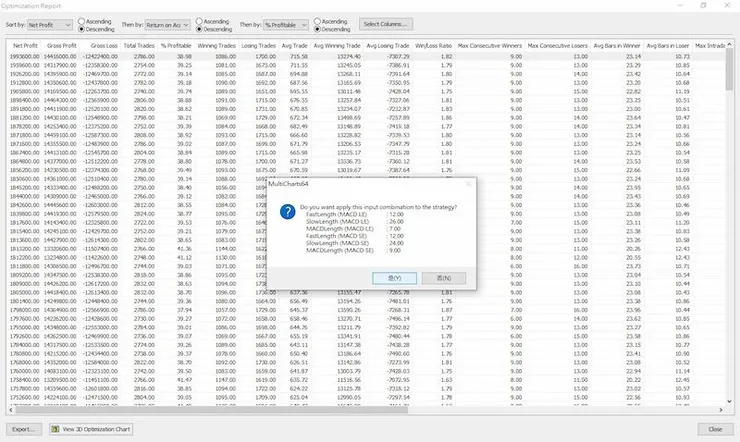Screen dimensions: 740x442
Task: Click the % Profitable column header in the table
Action: click(176, 46)
